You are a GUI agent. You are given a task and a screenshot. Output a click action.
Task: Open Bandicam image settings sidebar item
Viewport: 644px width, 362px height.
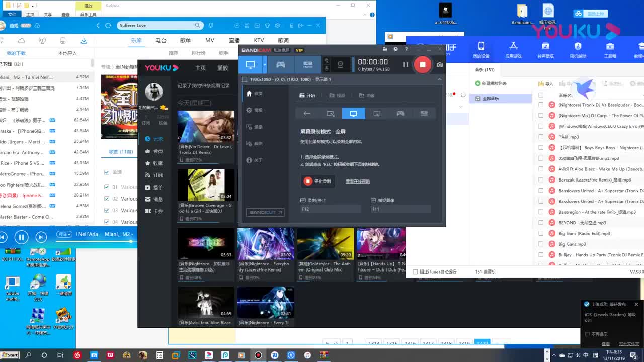click(254, 143)
